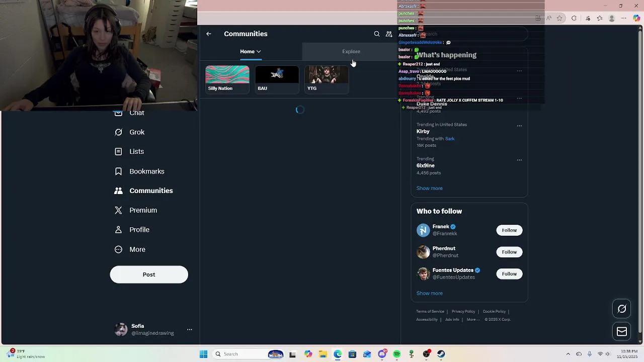Viewport: 644px width, 362px height.
Task: Select the Home communities tab
Action: coord(251,52)
